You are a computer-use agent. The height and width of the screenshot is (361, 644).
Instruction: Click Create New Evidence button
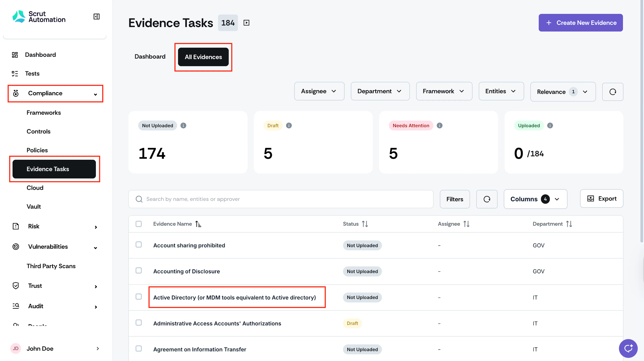coord(580,23)
